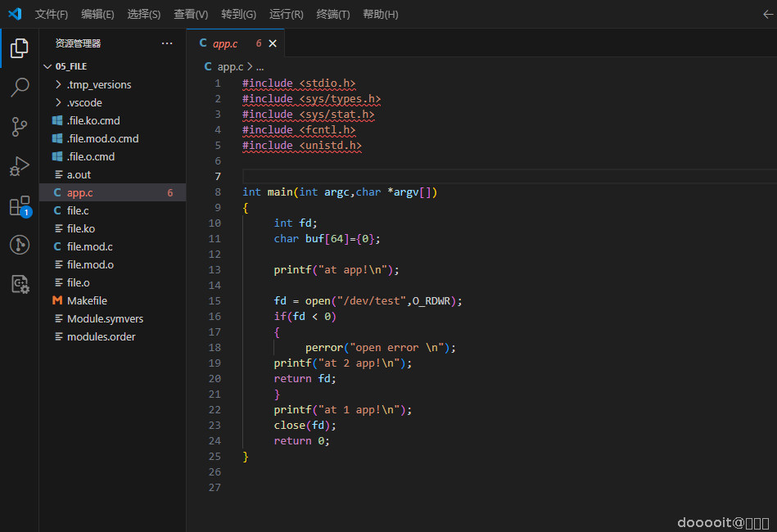Open explorer More Actions ellipsis
The height and width of the screenshot is (532, 777).
click(167, 43)
